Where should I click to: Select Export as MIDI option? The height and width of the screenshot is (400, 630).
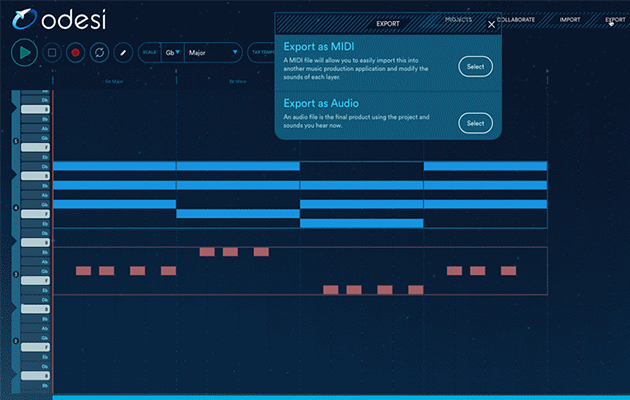475,66
